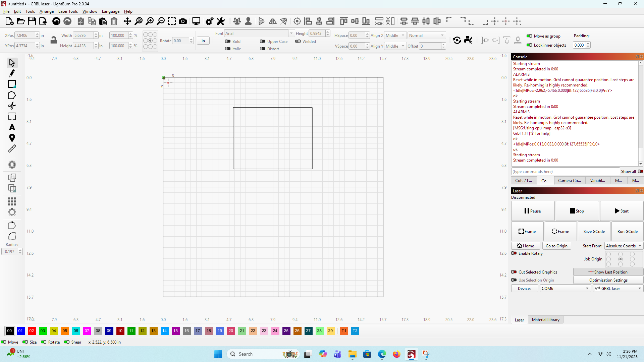
Task: Click the Measure ruler tool
Action: click(12, 148)
